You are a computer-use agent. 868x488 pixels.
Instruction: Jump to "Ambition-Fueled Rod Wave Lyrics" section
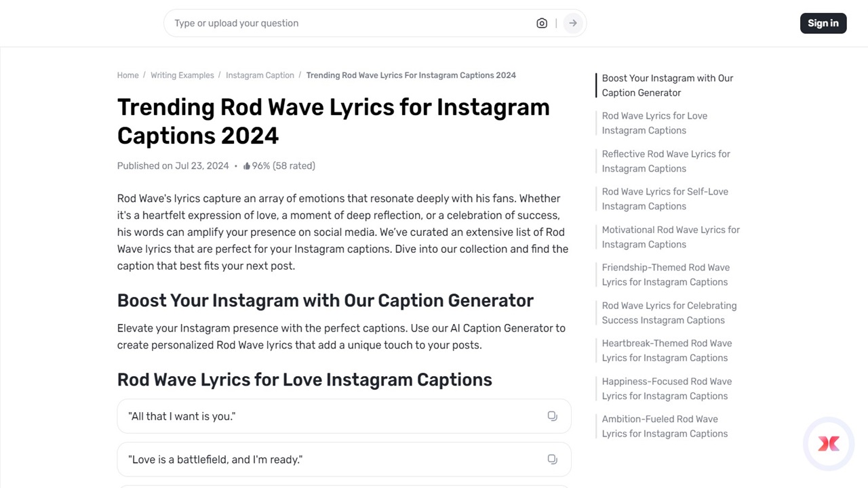point(665,426)
